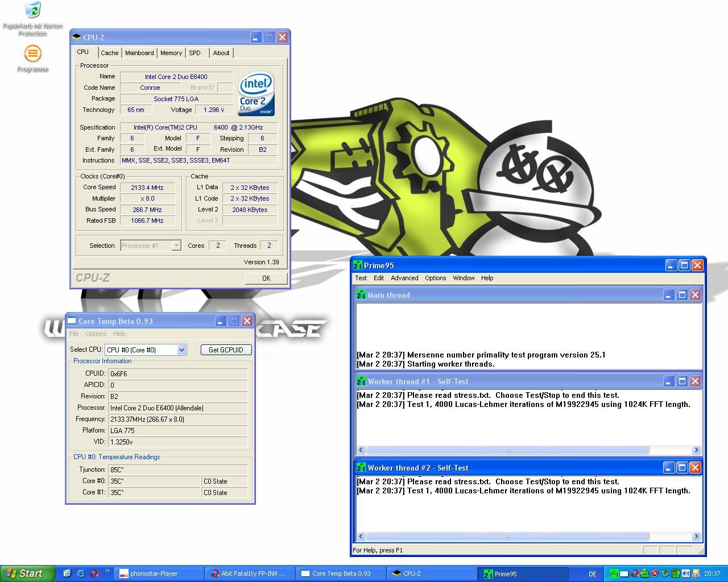728x582 pixels.
Task: Open the Papierkorb recycle bin desktop icon
Action: point(32,10)
